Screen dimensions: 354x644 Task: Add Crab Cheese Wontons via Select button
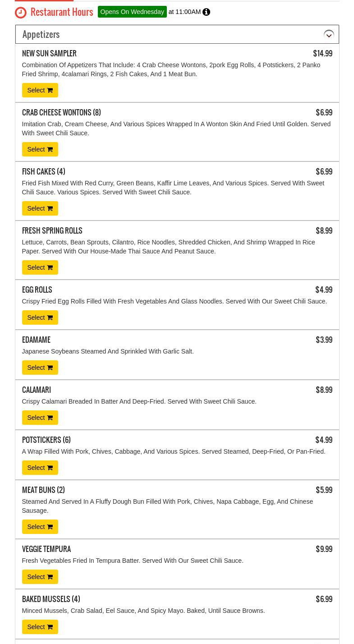pos(40,149)
